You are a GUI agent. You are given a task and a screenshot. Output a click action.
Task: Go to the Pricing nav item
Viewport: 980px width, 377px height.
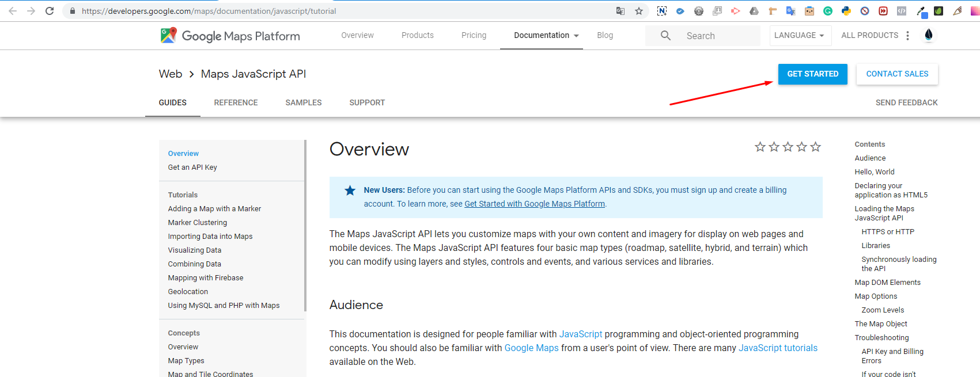[474, 35]
